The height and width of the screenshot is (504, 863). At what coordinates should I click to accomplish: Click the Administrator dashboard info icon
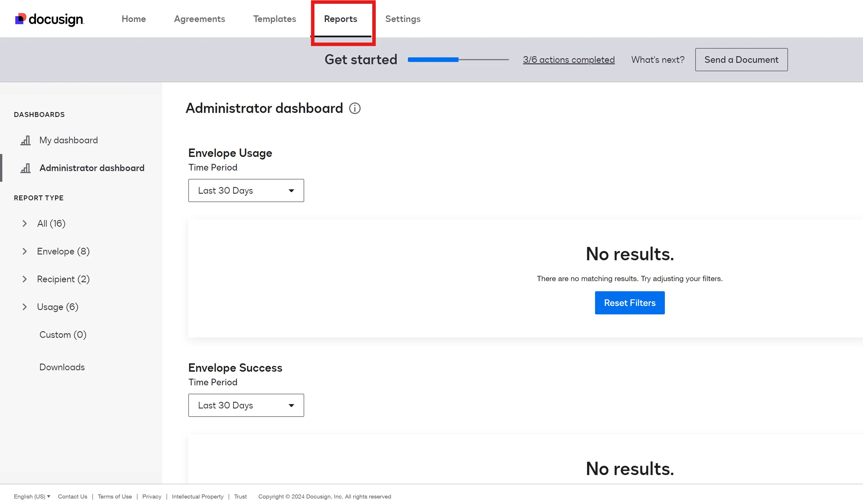(x=355, y=109)
